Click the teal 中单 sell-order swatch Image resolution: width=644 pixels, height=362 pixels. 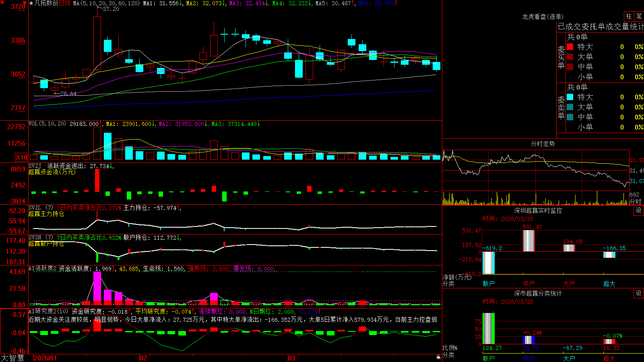click(x=570, y=117)
